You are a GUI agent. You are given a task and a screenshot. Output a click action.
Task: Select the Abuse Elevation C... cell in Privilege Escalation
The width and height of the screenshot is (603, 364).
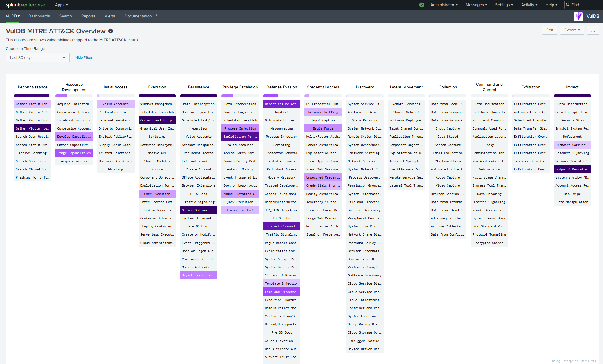[x=240, y=194]
